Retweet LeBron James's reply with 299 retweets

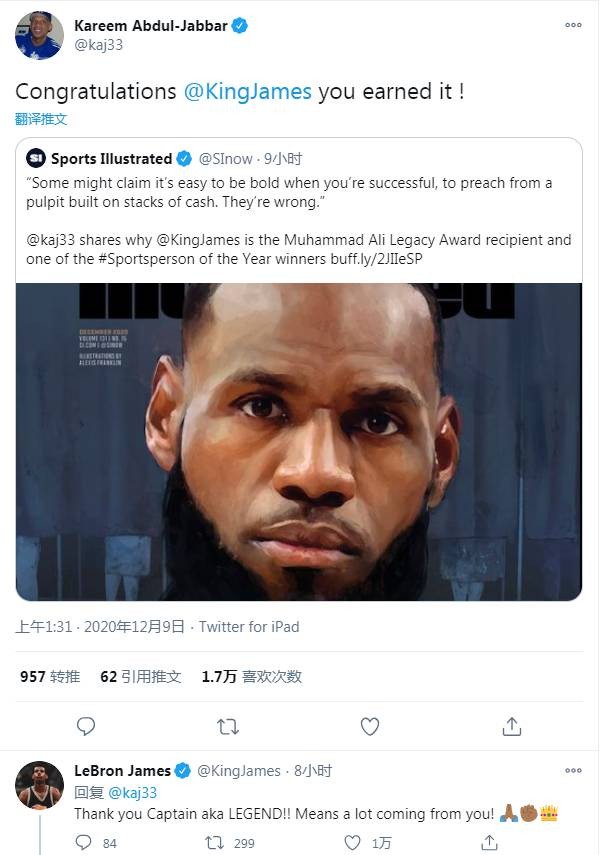coord(214,843)
